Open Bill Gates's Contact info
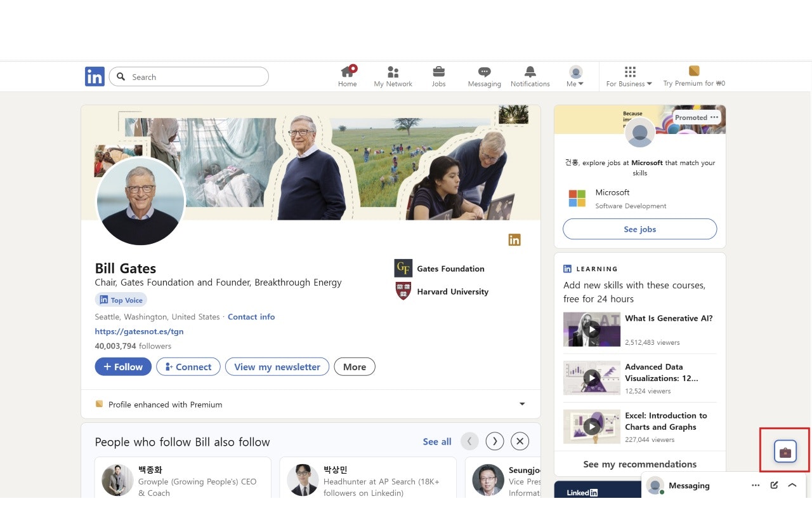812x508 pixels. click(x=251, y=316)
